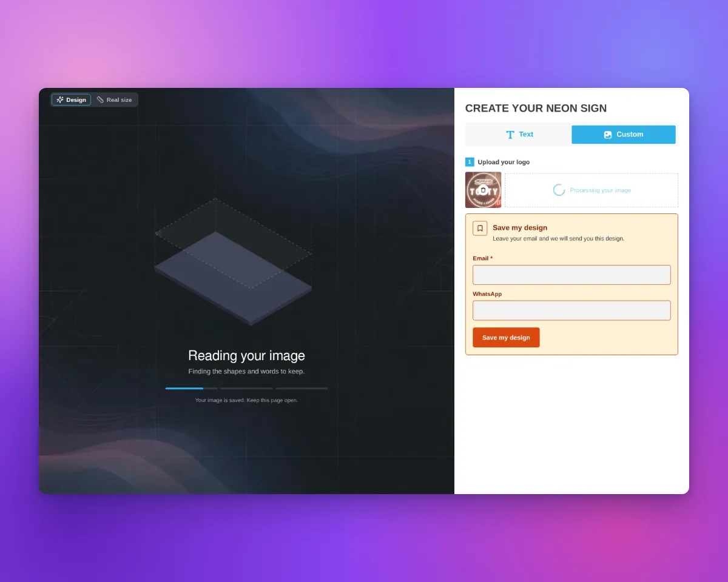Select the Text tab
Viewport: 728px width, 582px height.
point(519,135)
